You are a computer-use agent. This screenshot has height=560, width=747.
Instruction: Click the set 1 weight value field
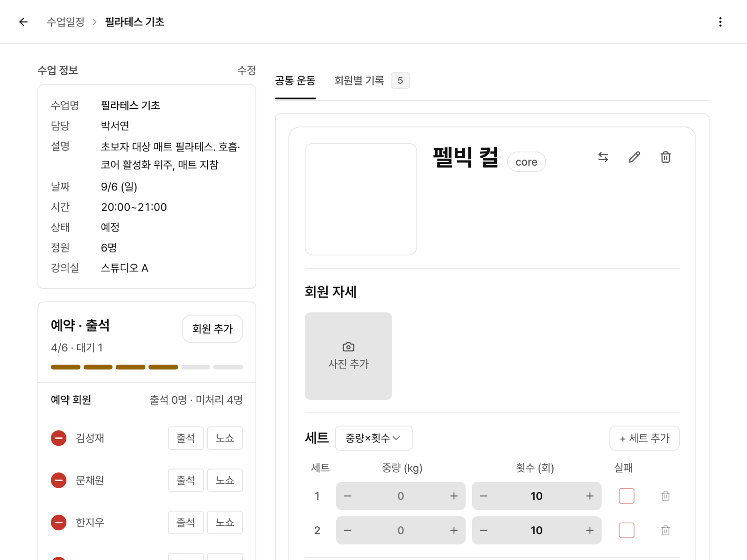401,496
